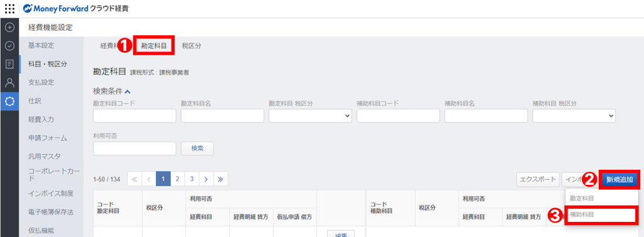Open 経費入力 in settings menu
Viewport: 644px width, 237px height.
[41, 119]
